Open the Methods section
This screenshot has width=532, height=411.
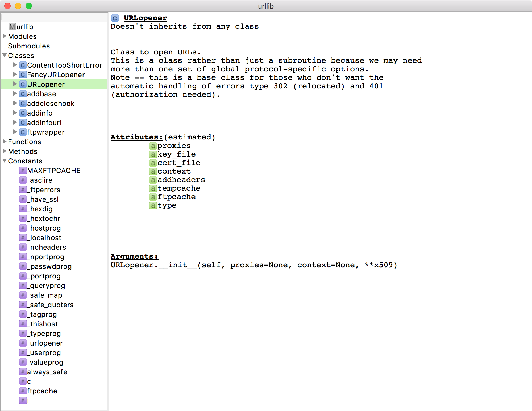point(4,151)
